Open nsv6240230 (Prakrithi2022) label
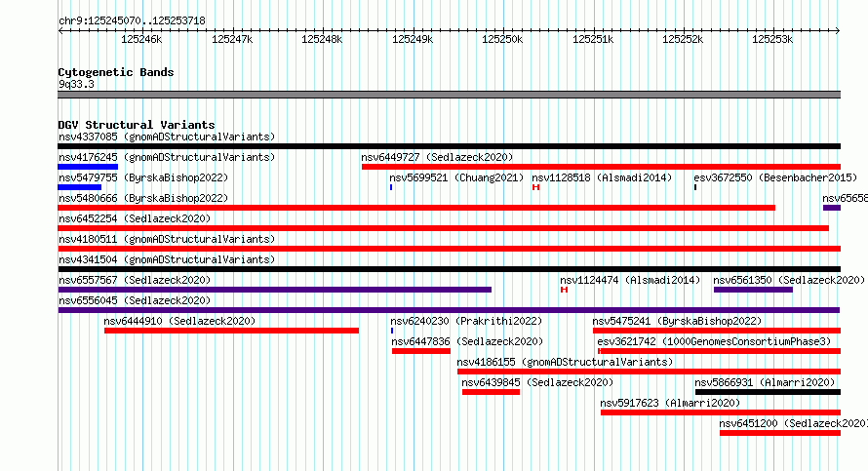The image size is (868, 471). pos(466,321)
